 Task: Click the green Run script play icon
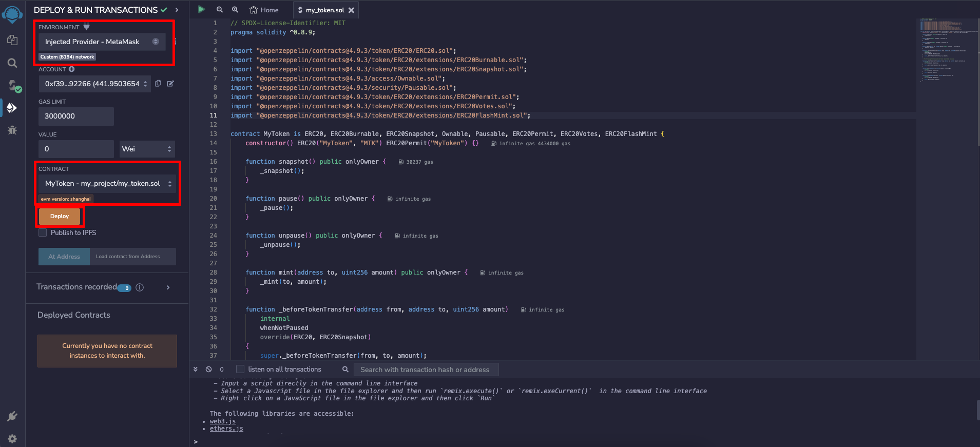(201, 9)
